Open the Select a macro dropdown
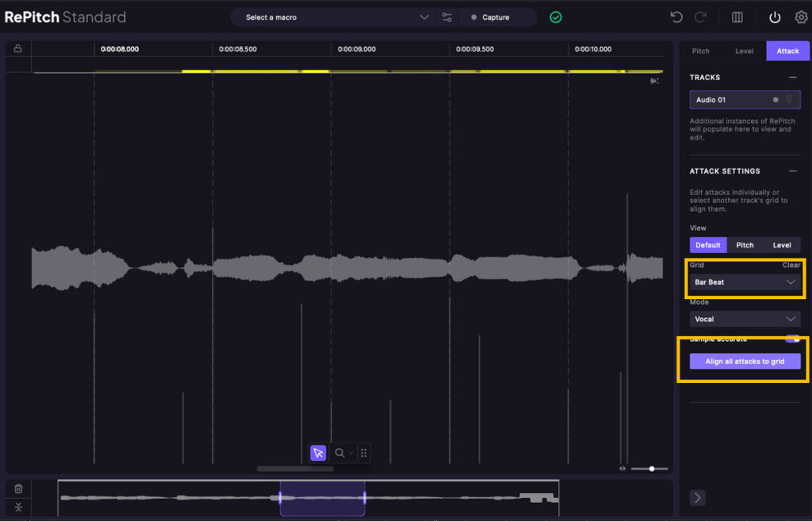This screenshot has width=812, height=521. (331, 17)
